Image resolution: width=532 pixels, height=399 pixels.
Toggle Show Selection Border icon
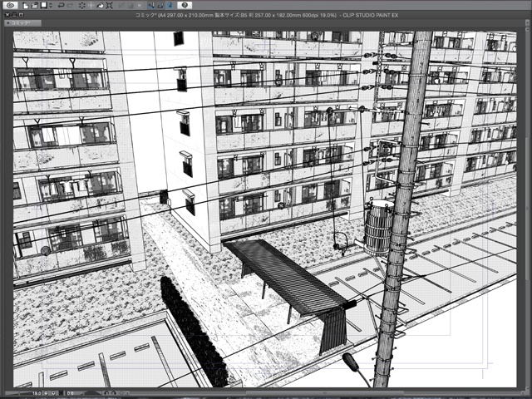click(140, 6)
